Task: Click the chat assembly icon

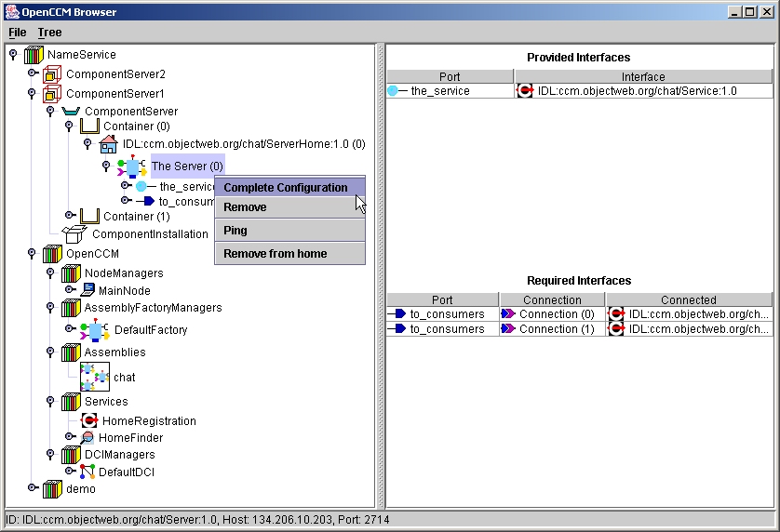Action: pyautogui.click(x=95, y=376)
